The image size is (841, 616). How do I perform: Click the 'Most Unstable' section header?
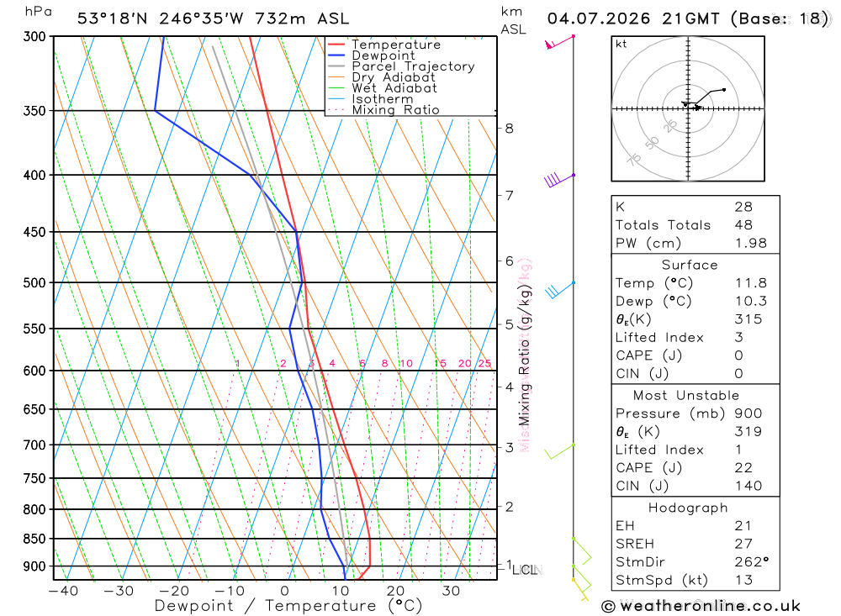tap(686, 396)
